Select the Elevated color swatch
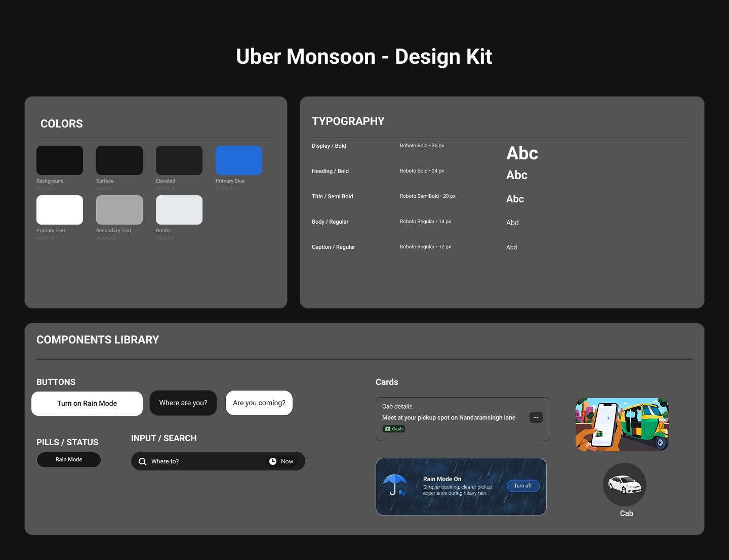This screenshot has height=560, width=729. (179, 160)
